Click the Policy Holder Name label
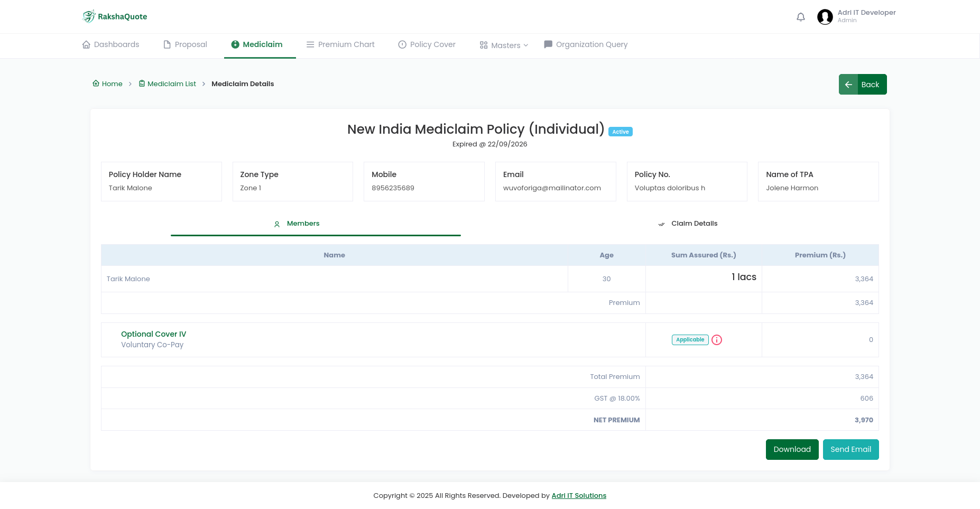This screenshot has height=509, width=980. click(145, 174)
